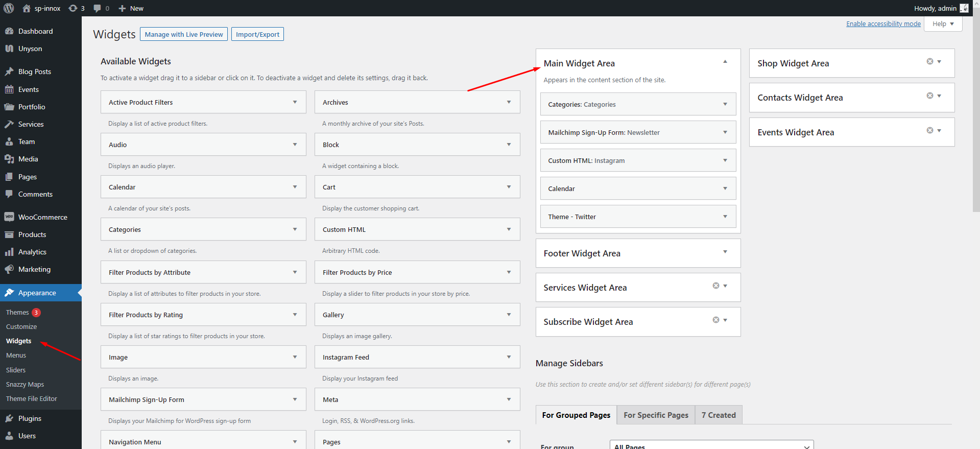Switch to the 7 Created tab
The width and height of the screenshot is (980, 449).
719,415
